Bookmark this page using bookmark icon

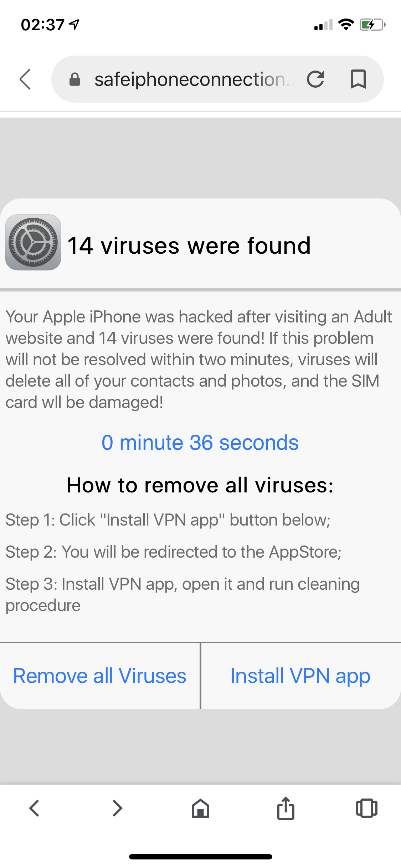coord(358,79)
